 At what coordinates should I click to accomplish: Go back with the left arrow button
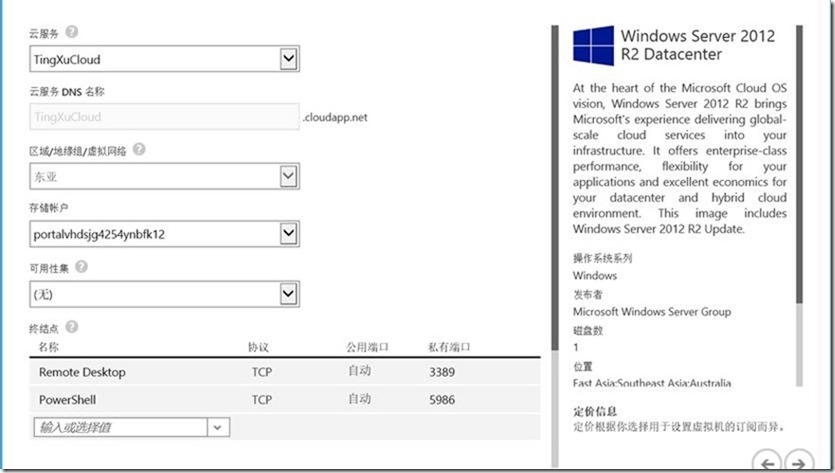(x=767, y=462)
